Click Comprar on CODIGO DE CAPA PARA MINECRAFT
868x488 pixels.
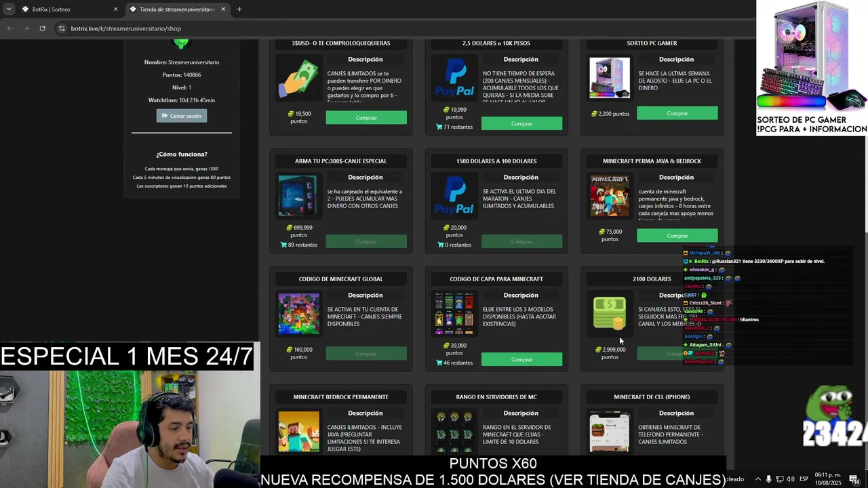[x=521, y=359]
